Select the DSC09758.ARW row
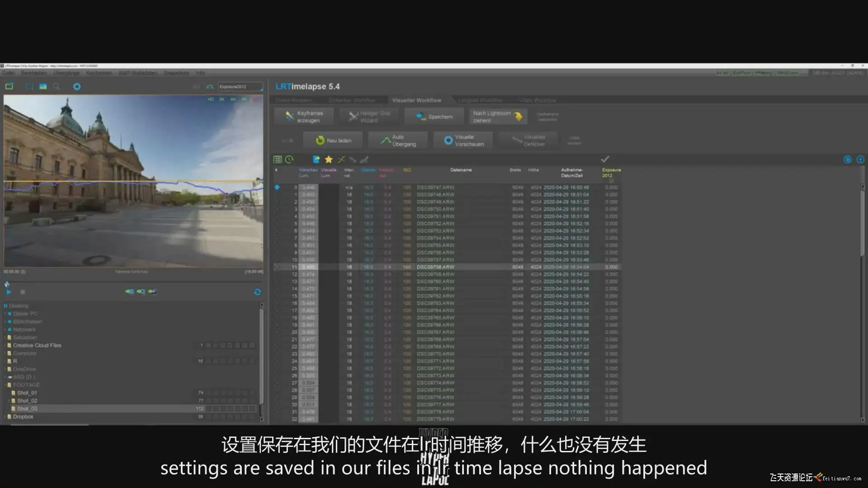The image size is (868, 488). 447,267
